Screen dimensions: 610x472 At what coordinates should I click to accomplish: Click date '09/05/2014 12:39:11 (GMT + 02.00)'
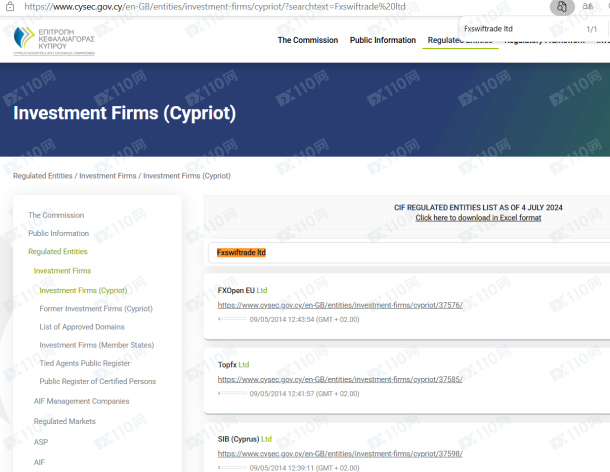[x=305, y=468]
